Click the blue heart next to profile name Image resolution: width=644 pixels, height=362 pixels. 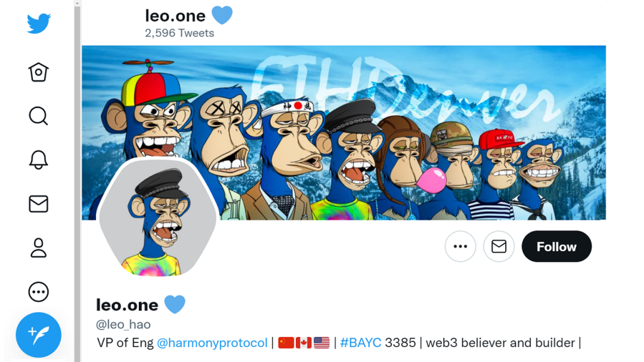175,304
